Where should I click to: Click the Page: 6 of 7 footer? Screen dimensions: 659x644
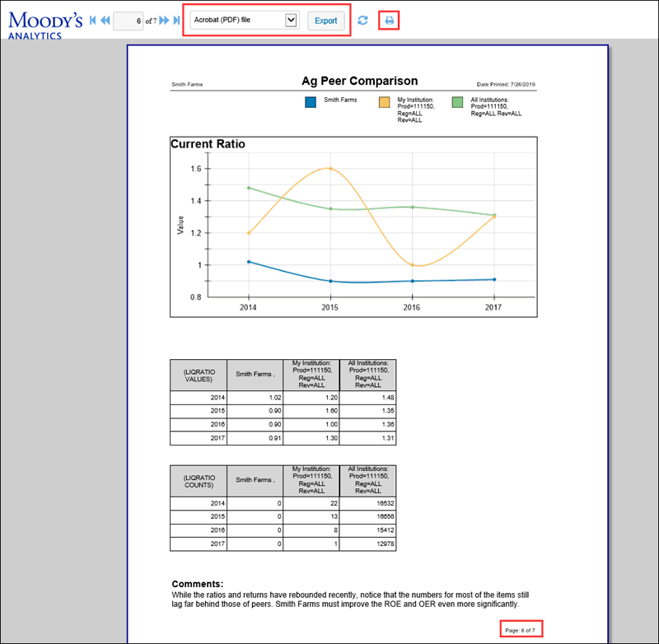click(521, 629)
